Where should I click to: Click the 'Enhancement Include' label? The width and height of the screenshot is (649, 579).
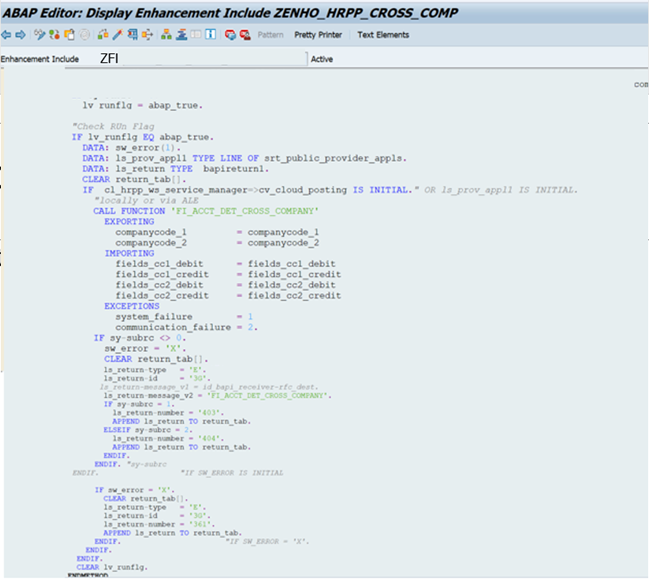[x=40, y=59]
